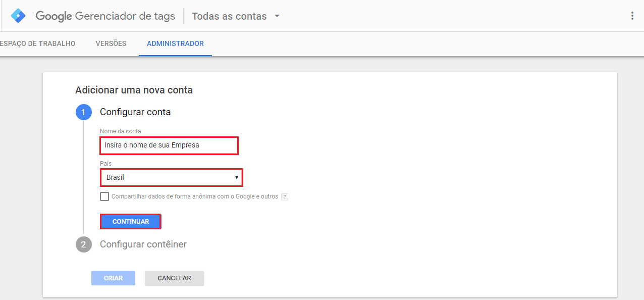Click the Criar button
The image size is (644, 300).
[113, 278]
